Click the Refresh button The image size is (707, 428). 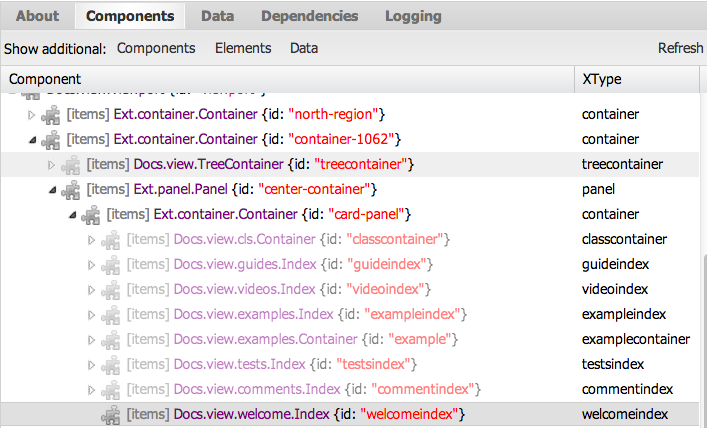(680, 48)
